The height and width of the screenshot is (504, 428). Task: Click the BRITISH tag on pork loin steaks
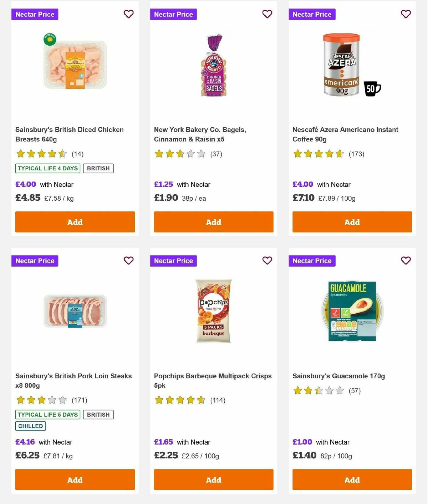(98, 414)
